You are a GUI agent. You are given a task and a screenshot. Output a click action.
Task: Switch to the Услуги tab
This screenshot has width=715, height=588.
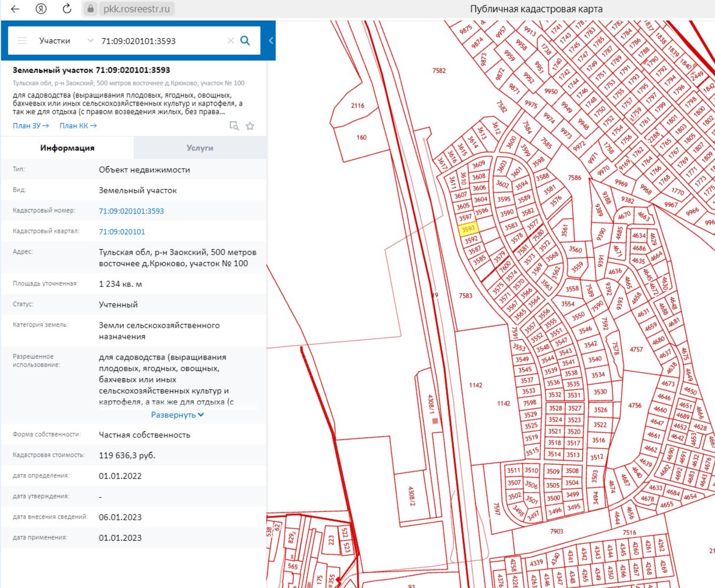pyautogui.click(x=200, y=148)
